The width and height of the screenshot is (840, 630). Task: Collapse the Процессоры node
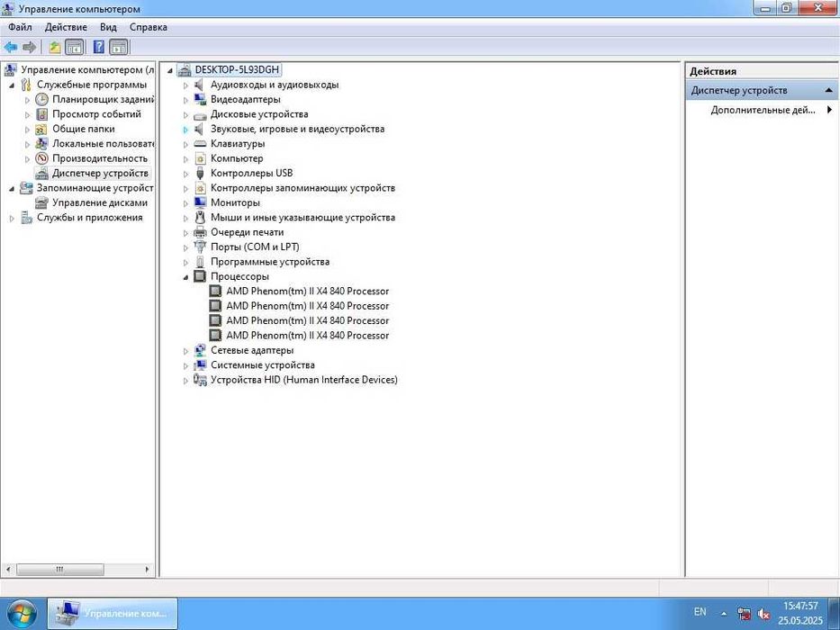tap(185, 277)
